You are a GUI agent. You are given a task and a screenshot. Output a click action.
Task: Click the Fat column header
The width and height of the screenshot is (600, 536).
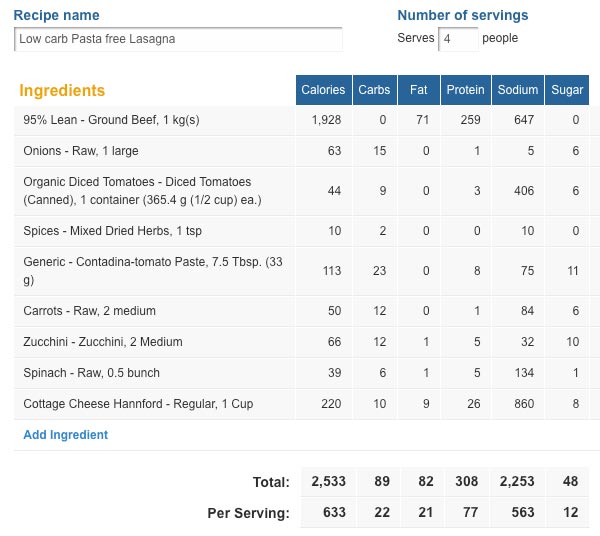(418, 90)
